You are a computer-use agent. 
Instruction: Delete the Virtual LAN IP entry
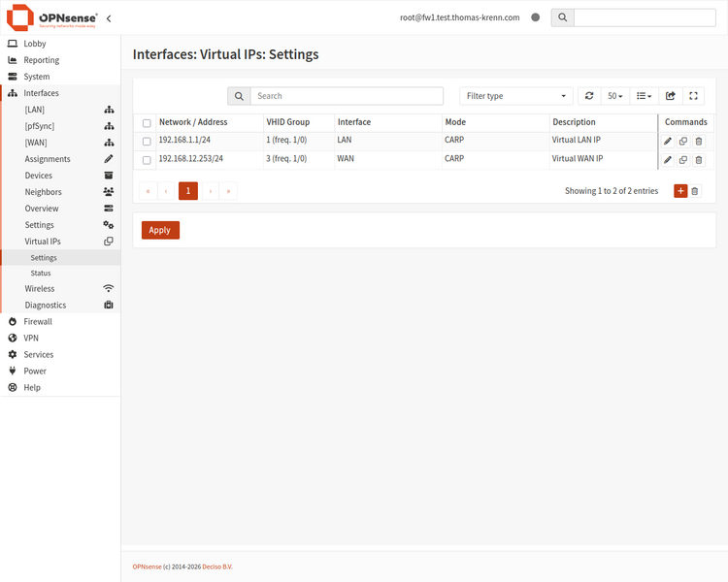(x=699, y=141)
